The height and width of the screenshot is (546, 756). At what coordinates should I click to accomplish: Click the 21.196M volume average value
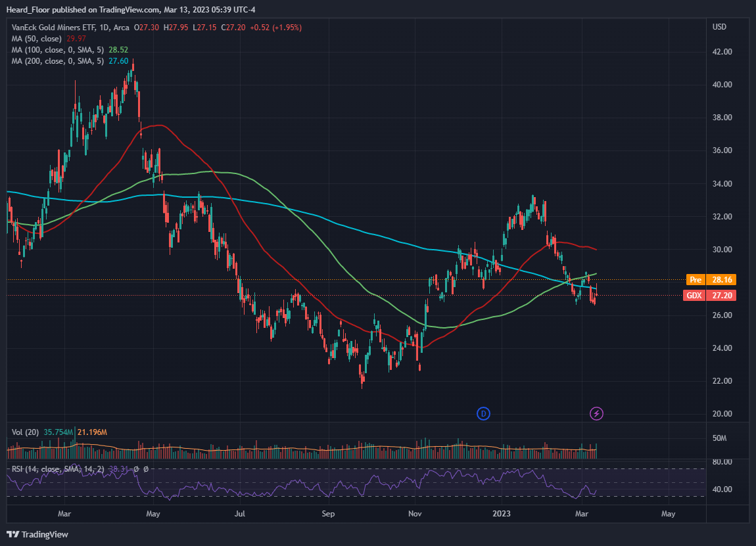(x=92, y=432)
